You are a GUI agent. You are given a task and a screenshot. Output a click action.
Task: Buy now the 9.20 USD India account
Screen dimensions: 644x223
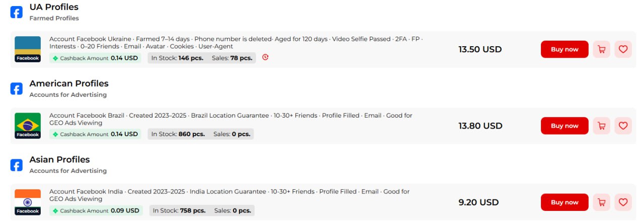tap(564, 202)
